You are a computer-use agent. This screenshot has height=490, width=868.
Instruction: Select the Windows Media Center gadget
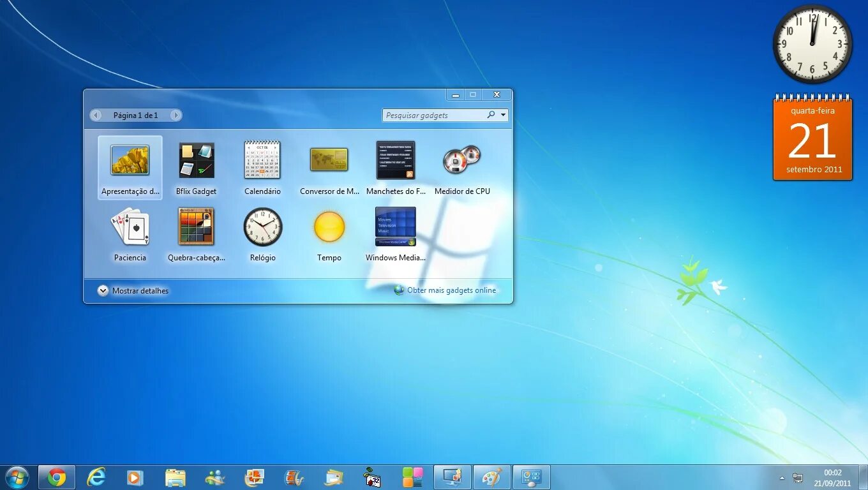click(396, 234)
